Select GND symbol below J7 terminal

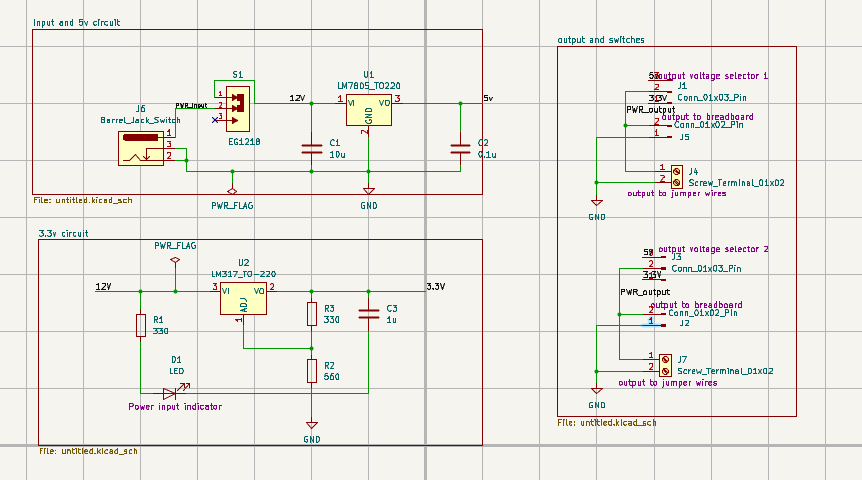pyautogui.click(x=596, y=390)
